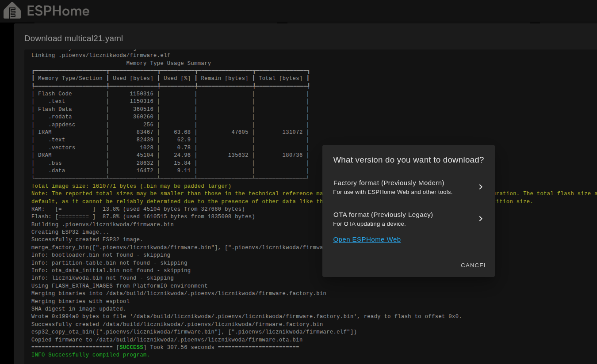
Task: Select Factory format (Previously Modern) option
Action: 389,183
